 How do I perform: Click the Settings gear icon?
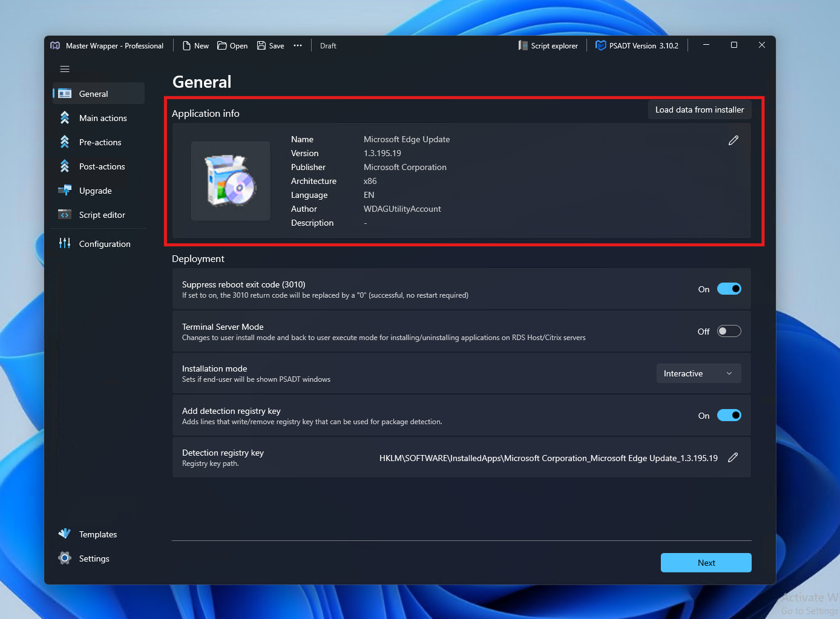[65, 558]
